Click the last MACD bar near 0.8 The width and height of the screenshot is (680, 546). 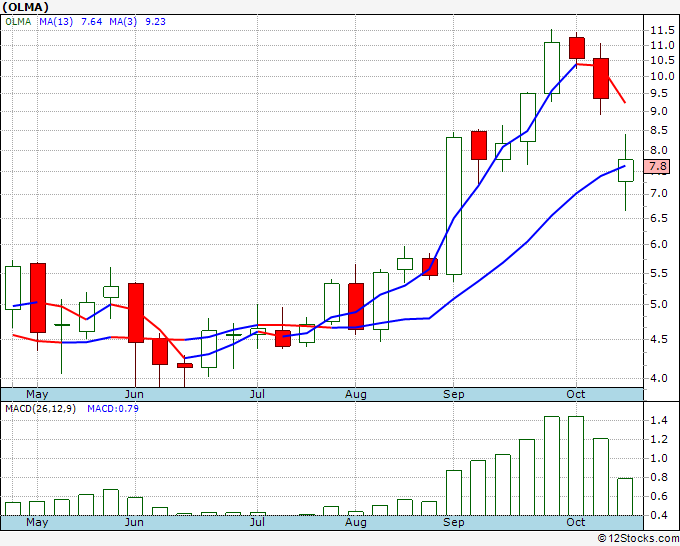(625, 497)
